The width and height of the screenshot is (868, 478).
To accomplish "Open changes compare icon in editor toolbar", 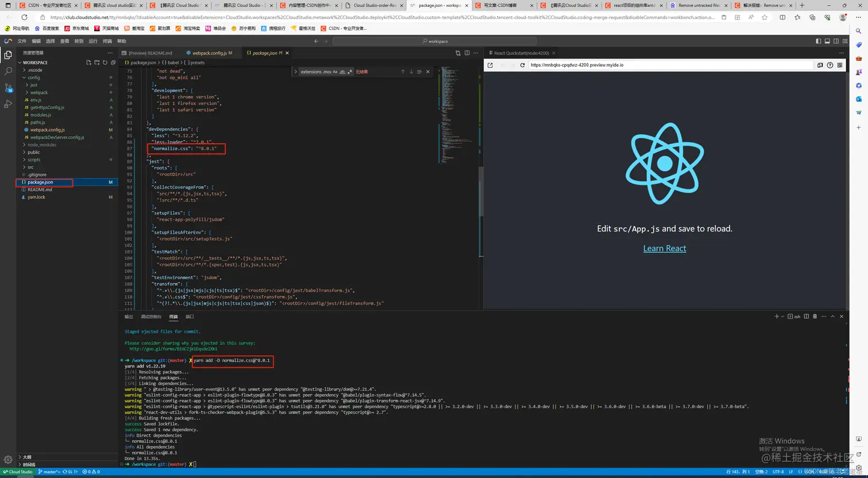I will click(x=458, y=53).
